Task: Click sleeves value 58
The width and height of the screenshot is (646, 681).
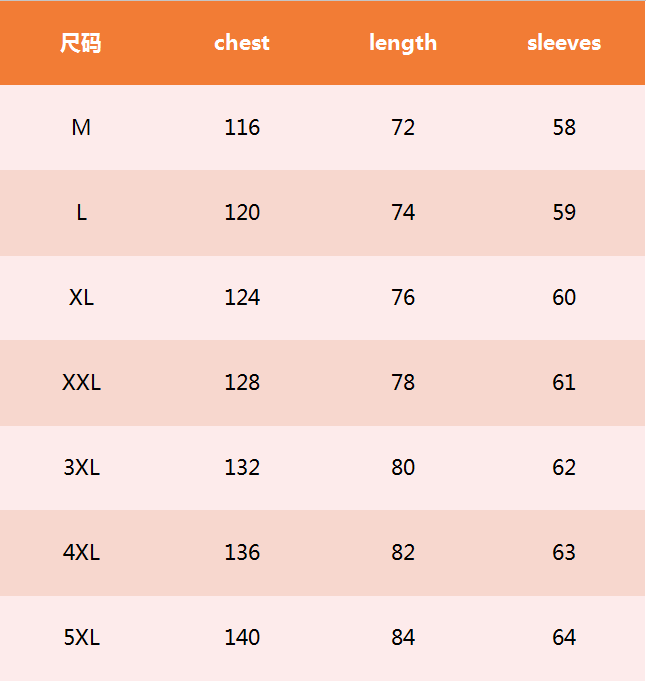Action: point(564,128)
